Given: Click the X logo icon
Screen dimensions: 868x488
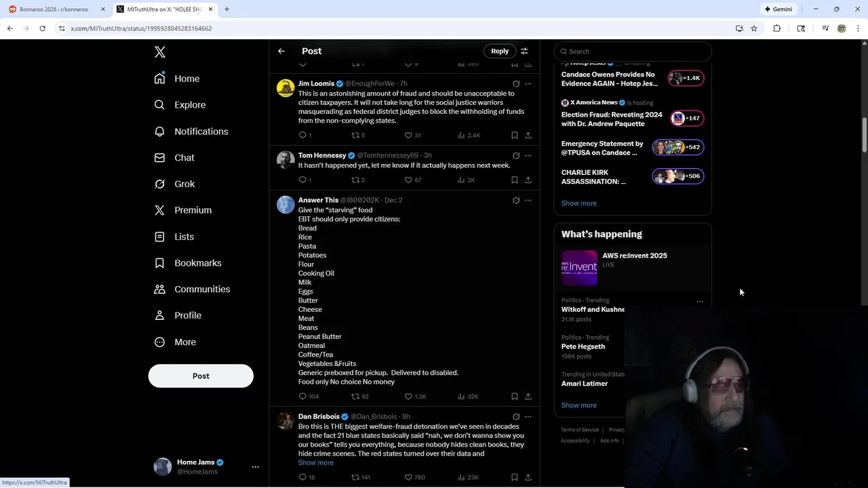Looking at the screenshot, I should pos(160,52).
